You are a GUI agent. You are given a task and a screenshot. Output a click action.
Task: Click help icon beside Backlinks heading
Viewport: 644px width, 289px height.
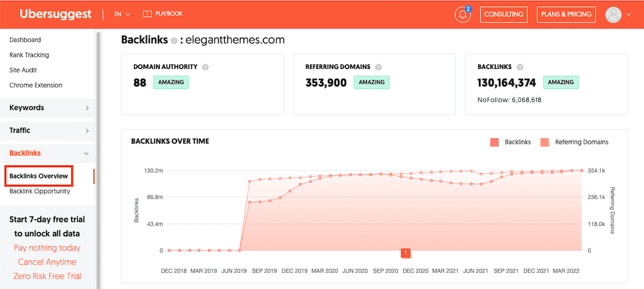coord(174,41)
